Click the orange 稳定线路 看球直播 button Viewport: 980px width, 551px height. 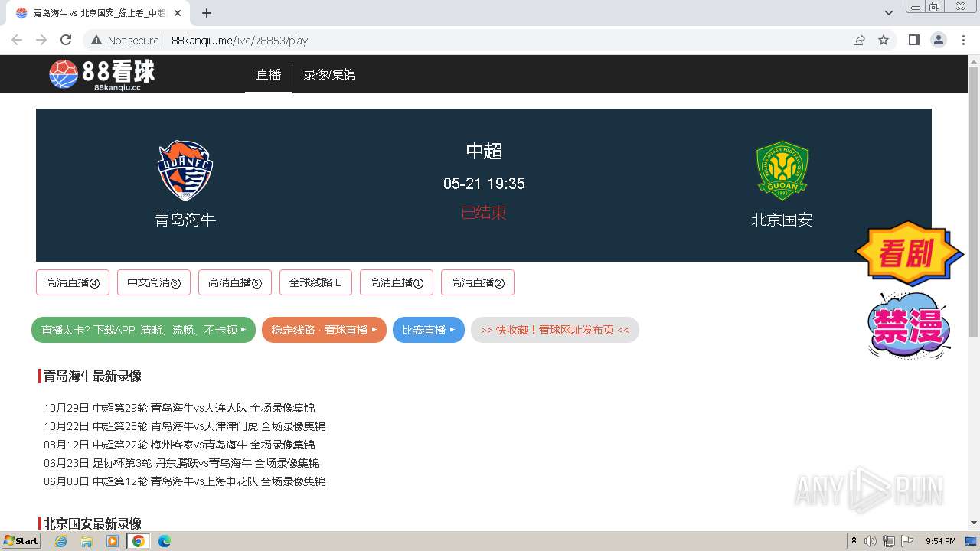pos(324,330)
